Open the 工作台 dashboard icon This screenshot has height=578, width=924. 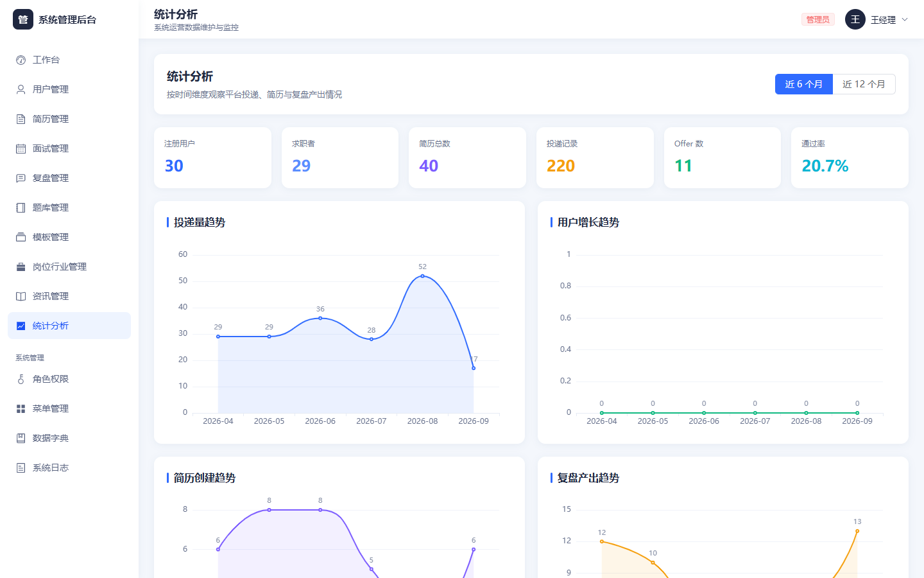[21, 60]
